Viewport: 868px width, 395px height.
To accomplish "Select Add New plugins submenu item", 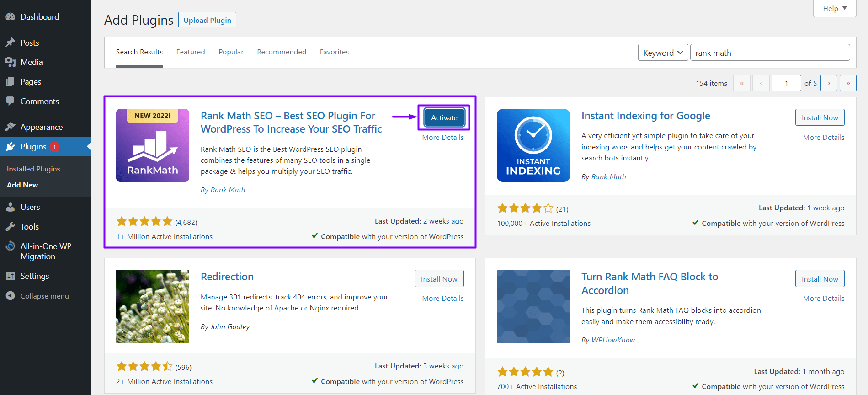I will (22, 185).
